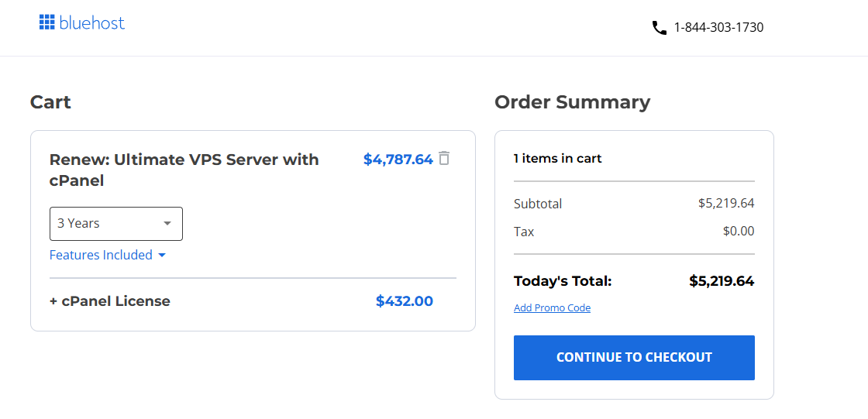Click the Renew: Ultimate VPS Server title
The image size is (868, 419).
(x=184, y=170)
